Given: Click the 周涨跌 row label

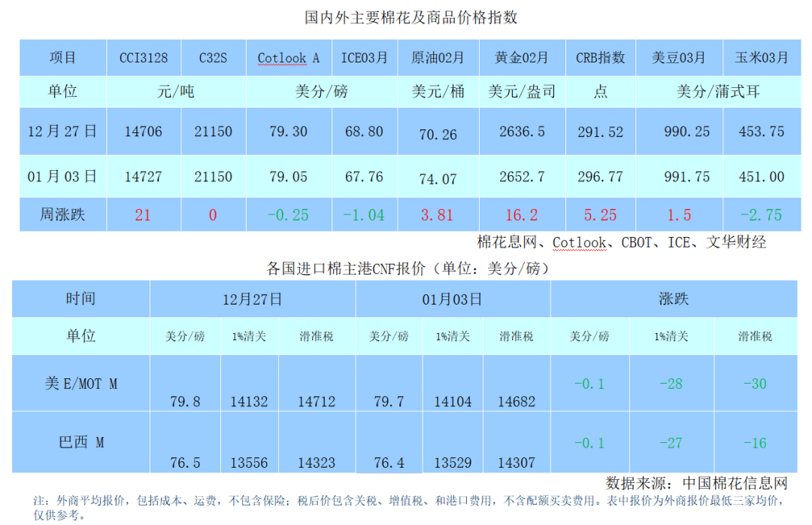Looking at the screenshot, I should coord(63,214).
